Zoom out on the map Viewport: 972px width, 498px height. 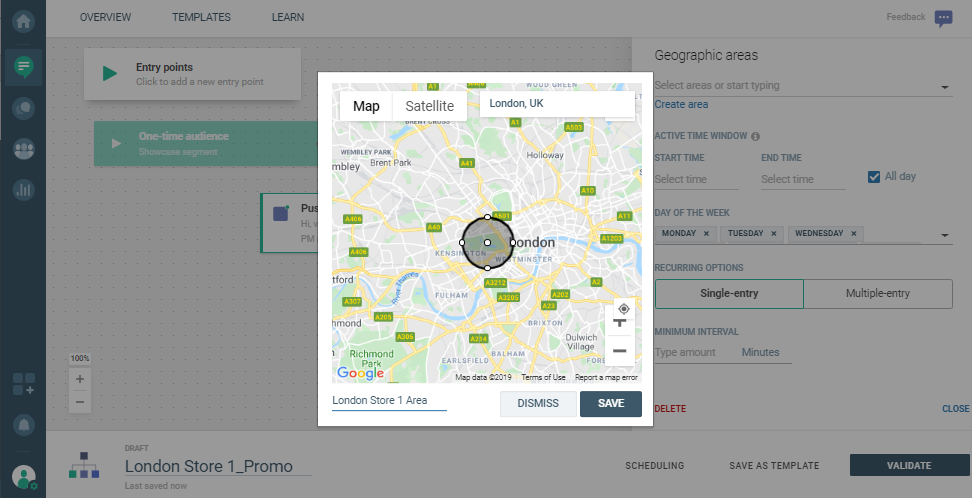(620, 350)
